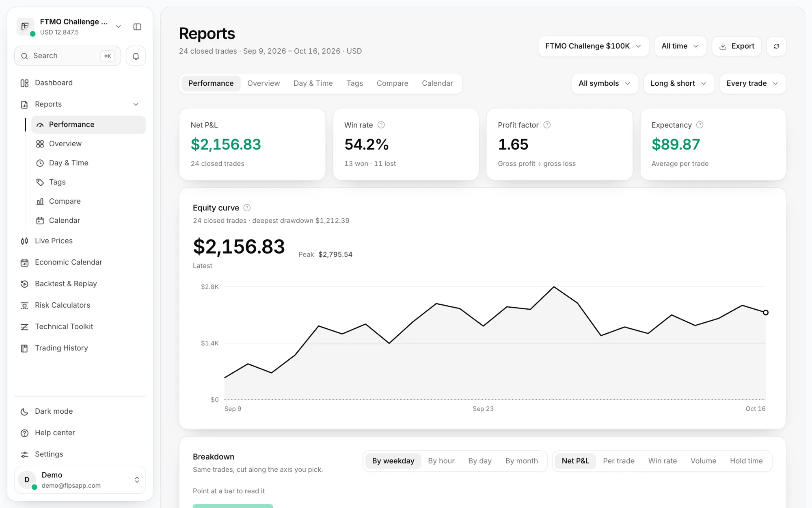
Task: Open Live Prices in sidebar
Action: click(80, 241)
